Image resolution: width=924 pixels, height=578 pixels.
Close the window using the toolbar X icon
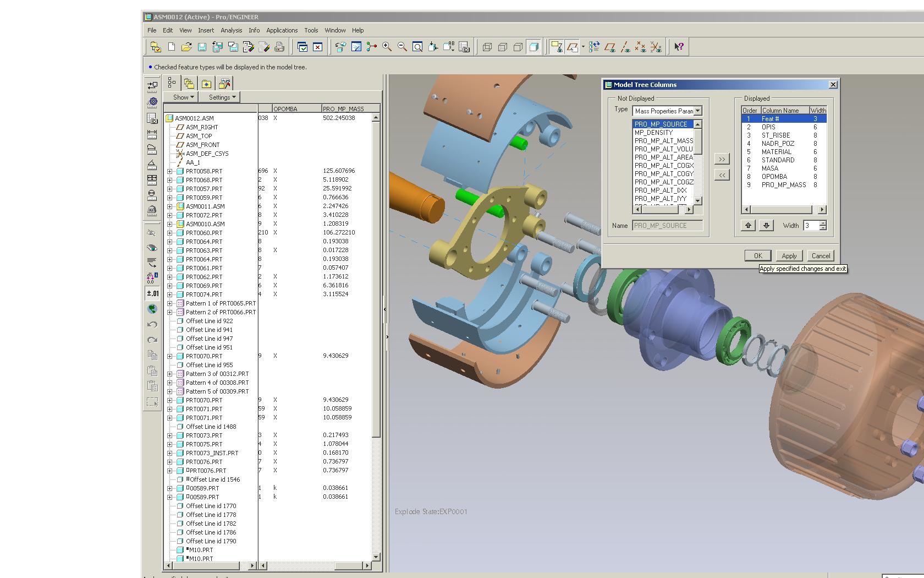click(317, 47)
